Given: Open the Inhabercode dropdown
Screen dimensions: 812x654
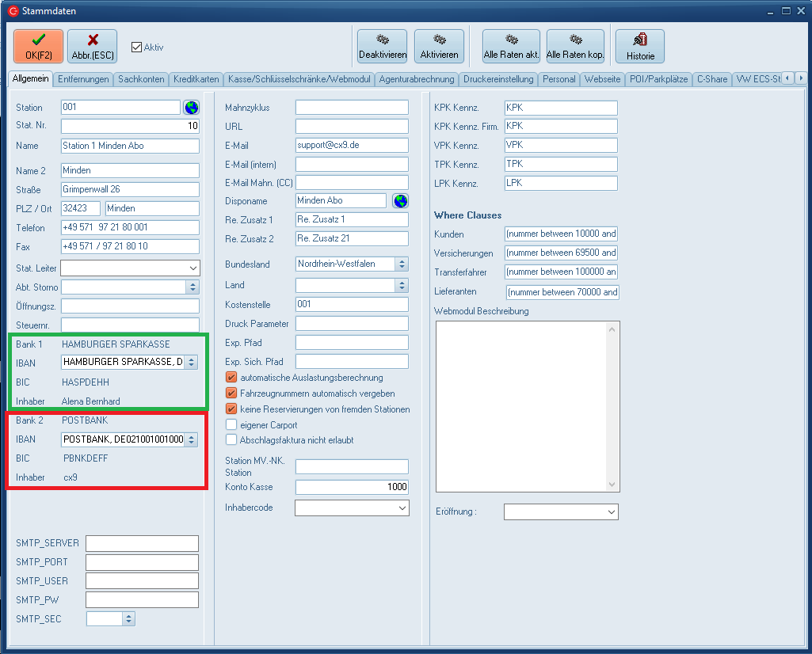Looking at the screenshot, I should [x=402, y=508].
